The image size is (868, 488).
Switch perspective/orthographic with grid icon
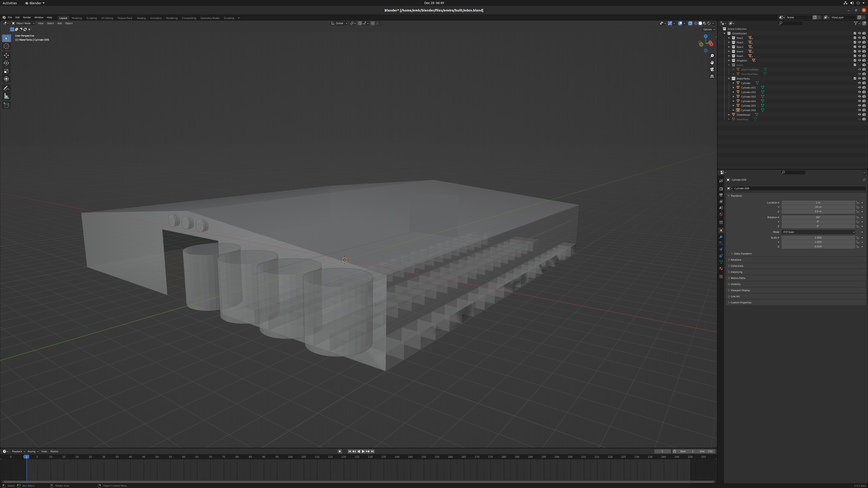(712, 76)
